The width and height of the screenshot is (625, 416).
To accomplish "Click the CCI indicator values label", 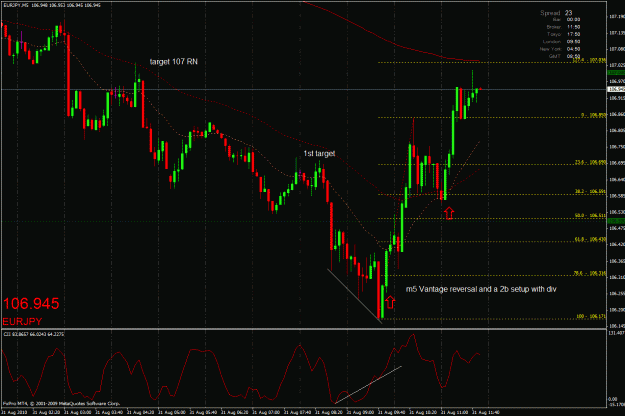I will [x=33, y=334].
